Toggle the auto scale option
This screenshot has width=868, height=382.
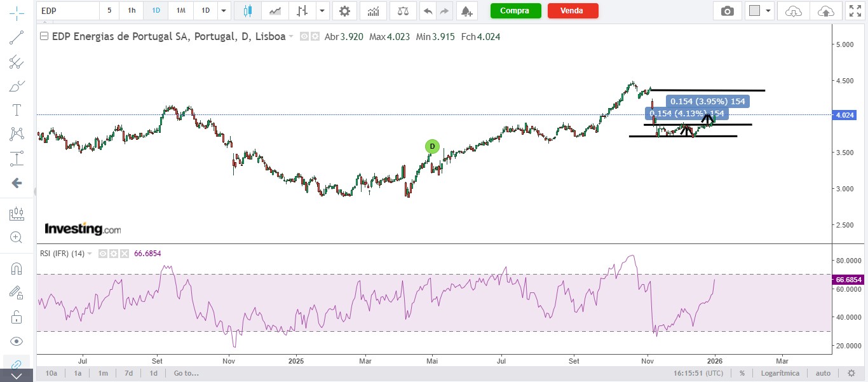[x=823, y=373]
